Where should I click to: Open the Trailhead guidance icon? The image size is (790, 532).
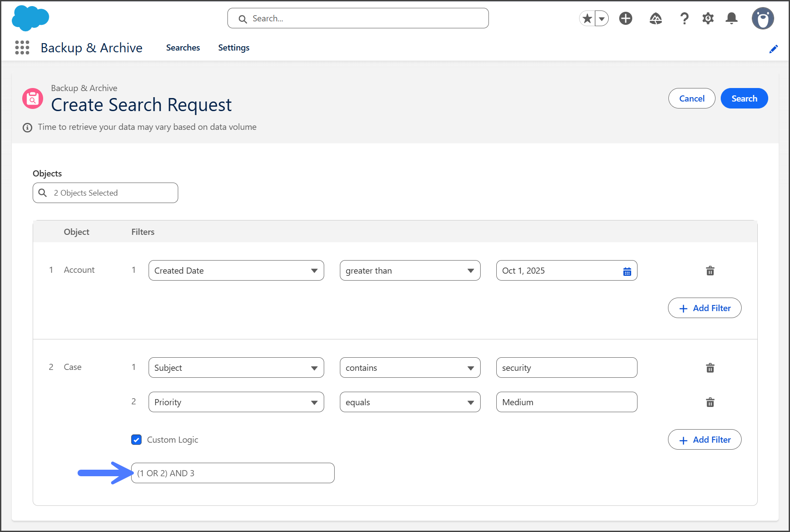click(x=656, y=18)
